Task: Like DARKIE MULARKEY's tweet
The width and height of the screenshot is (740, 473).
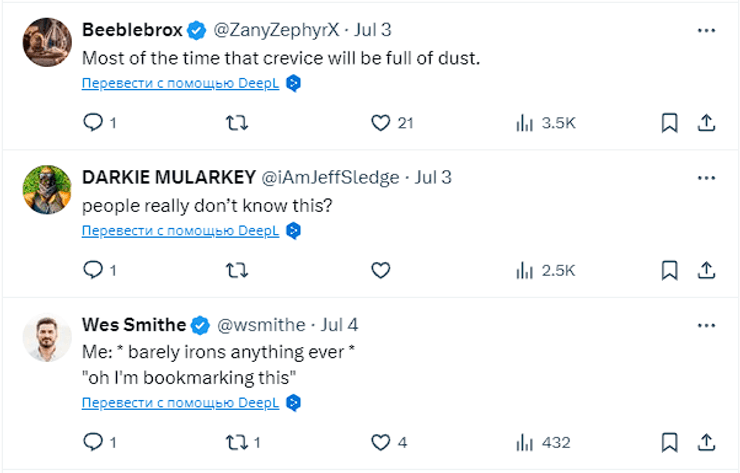Action: click(380, 270)
